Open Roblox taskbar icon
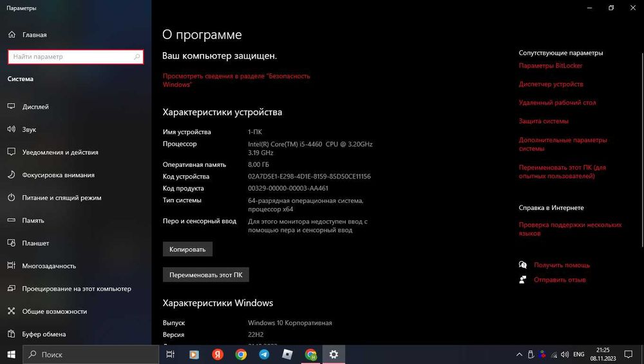This screenshot has width=644, height=364. coord(287,354)
